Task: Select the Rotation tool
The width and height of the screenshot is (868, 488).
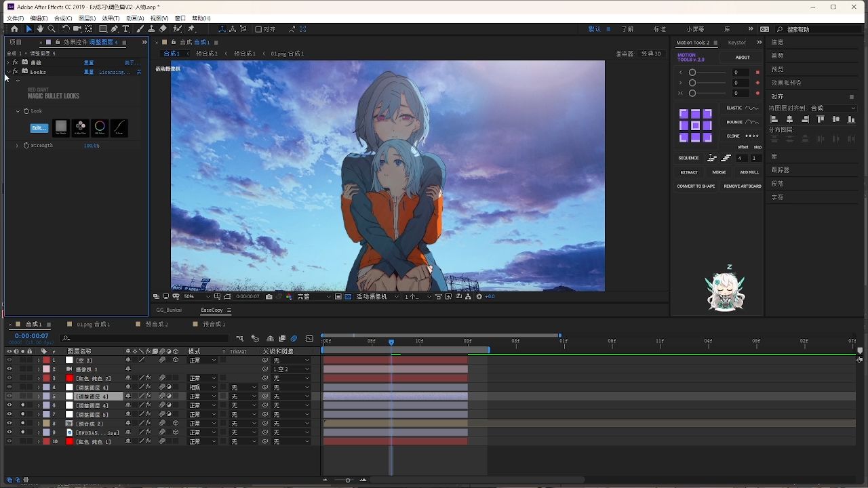Action: click(x=66, y=29)
